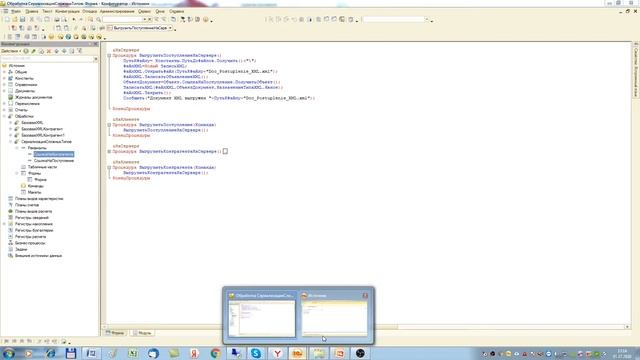The width and height of the screenshot is (640, 360).
Task: Switch to the Модуль tab
Action: coord(142,333)
